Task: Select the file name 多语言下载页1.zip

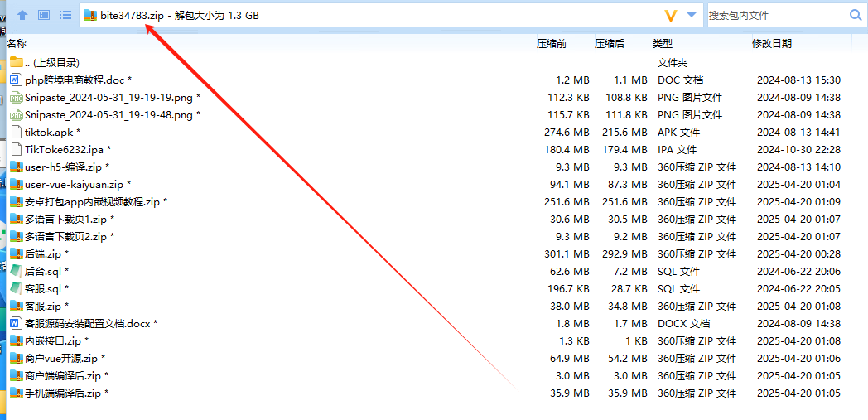Action: coord(66,220)
